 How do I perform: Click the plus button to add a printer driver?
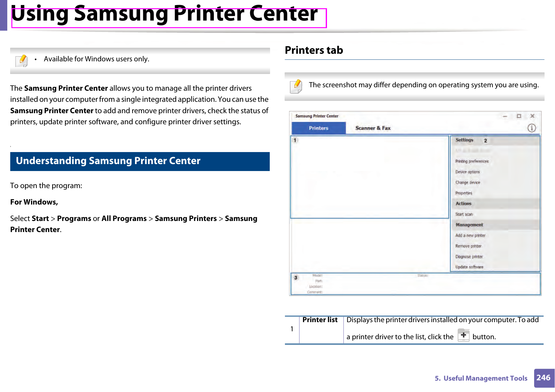coord(464,335)
